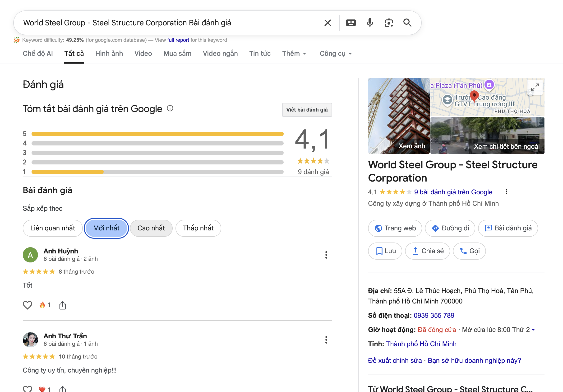Viewport: 563px width, 392px height.
Task: Click the 5-star rating bar
Action: pyautogui.click(x=157, y=134)
